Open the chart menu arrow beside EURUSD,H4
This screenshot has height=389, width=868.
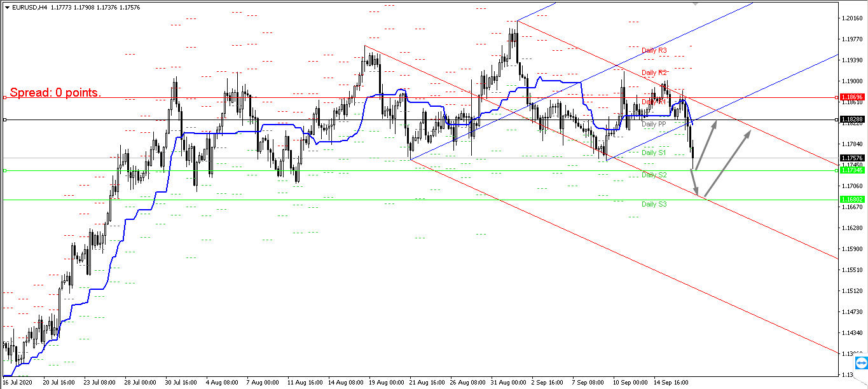pyautogui.click(x=7, y=8)
